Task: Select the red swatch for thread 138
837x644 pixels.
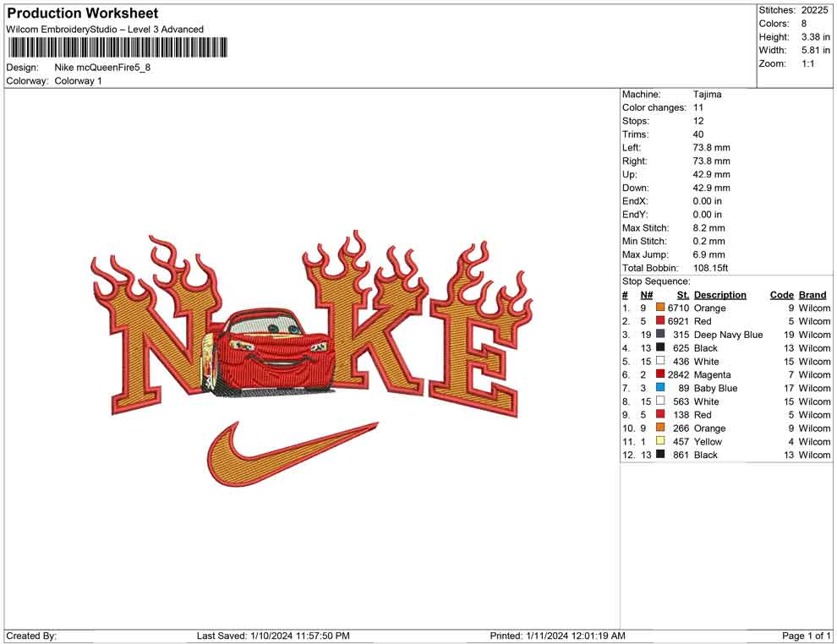Action: coord(660,414)
